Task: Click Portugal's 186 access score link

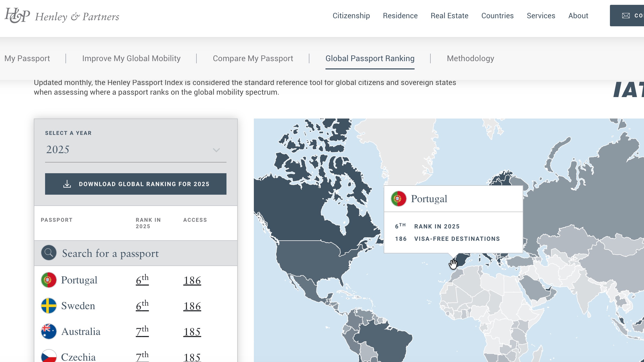Action: click(x=192, y=280)
